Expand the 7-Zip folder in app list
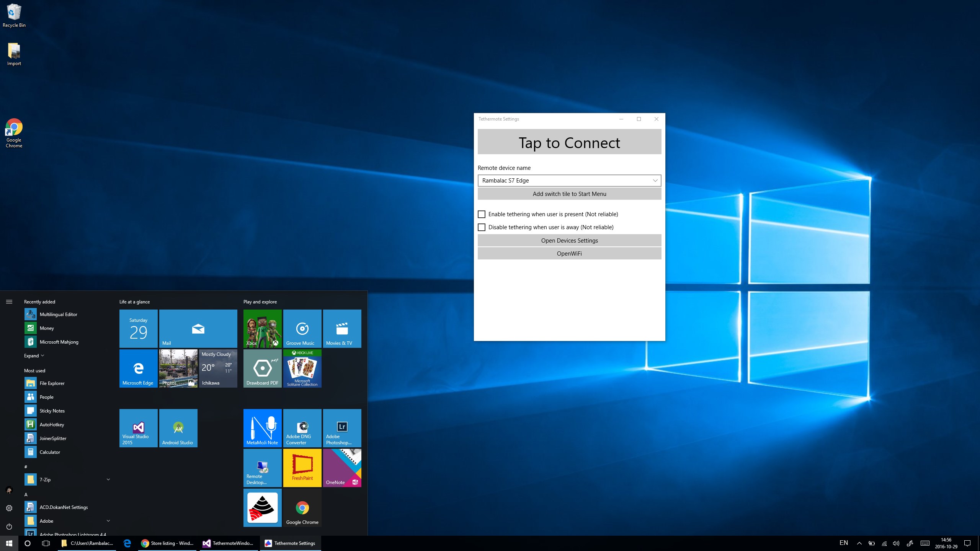Viewport: 980px width, 551px height. [108, 479]
